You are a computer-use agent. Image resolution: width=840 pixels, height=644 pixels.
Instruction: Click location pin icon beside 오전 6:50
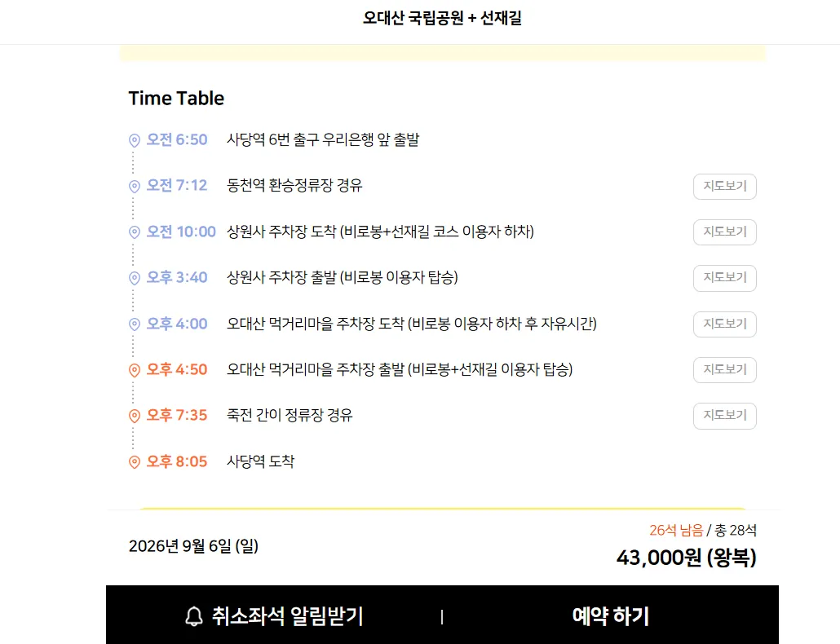point(135,140)
